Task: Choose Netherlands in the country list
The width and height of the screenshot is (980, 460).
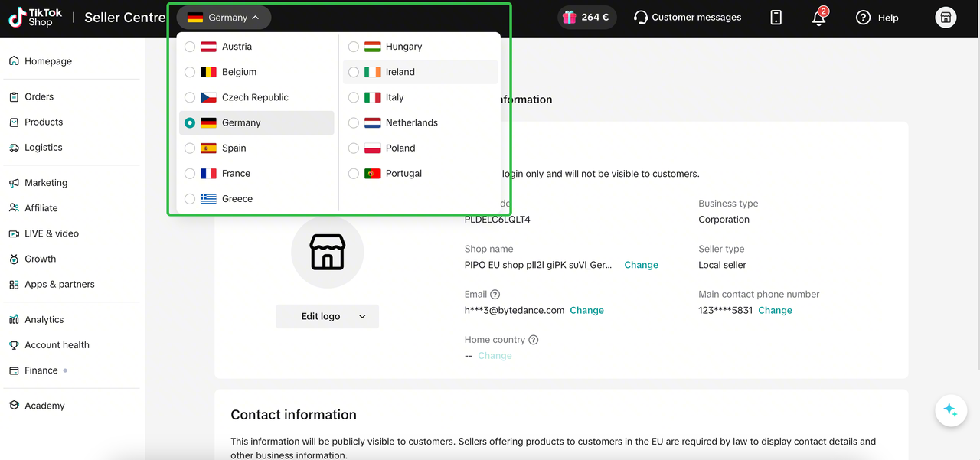Action: [x=420, y=122]
